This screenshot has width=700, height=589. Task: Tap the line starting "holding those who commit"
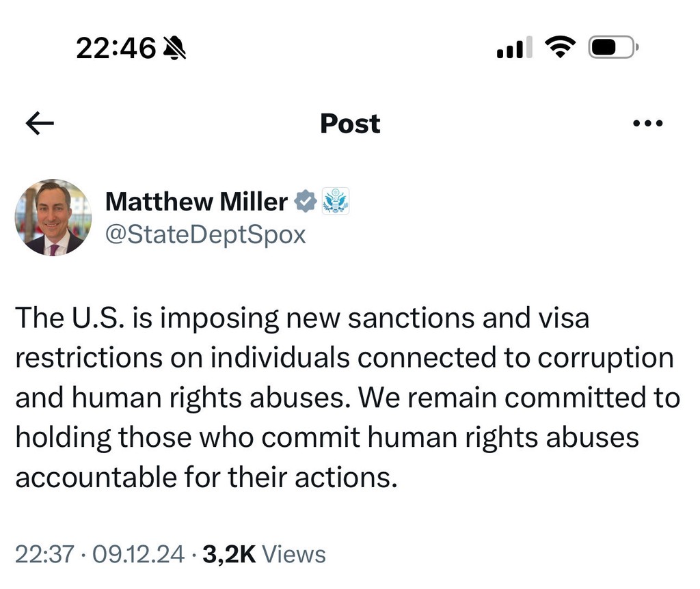pyautogui.click(x=327, y=437)
